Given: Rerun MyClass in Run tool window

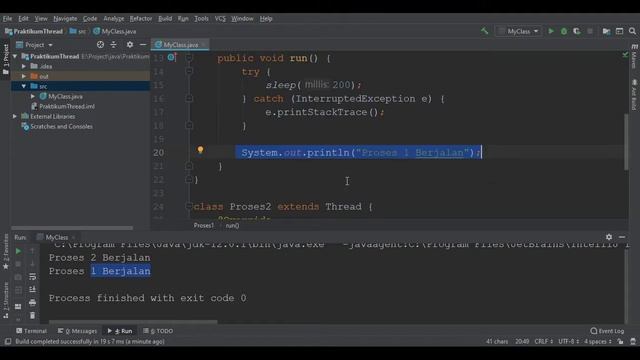Looking at the screenshot, I should click(18, 251).
